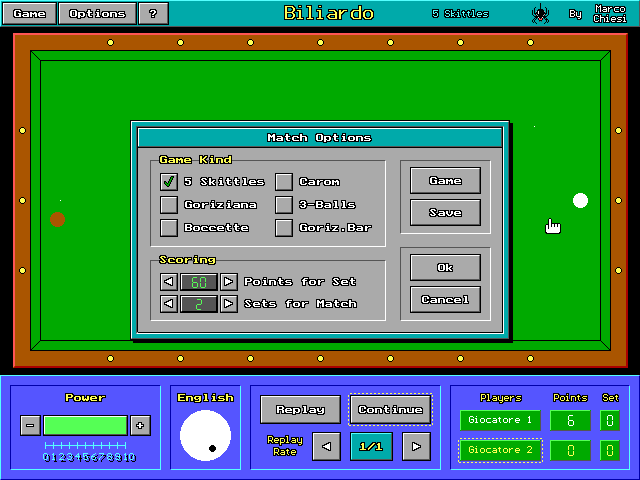Viewport: 640px width, 480px height.
Task: Click the Save button
Action: [445, 212]
